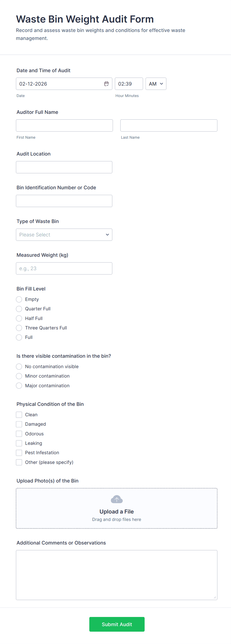
Task: Select the Half Full radio option
Action: point(19,318)
